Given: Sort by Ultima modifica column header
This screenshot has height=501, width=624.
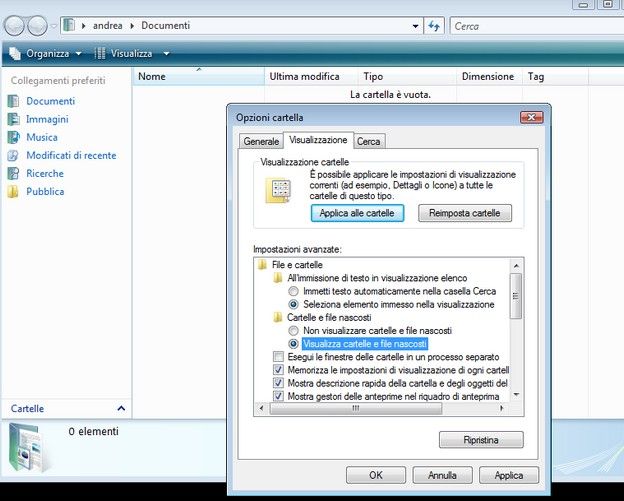Looking at the screenshot, I should click(311, 76).
